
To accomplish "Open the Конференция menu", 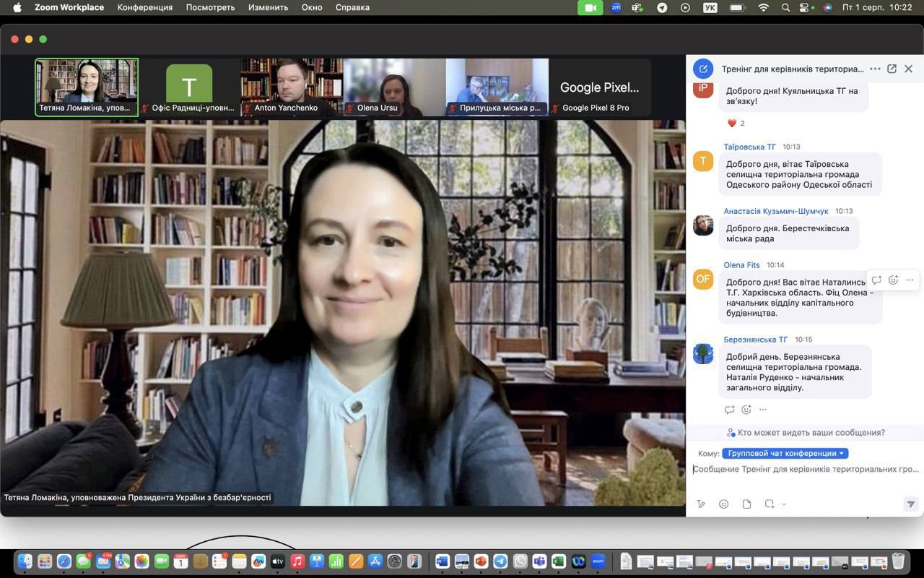I will [x=144, y=7].
